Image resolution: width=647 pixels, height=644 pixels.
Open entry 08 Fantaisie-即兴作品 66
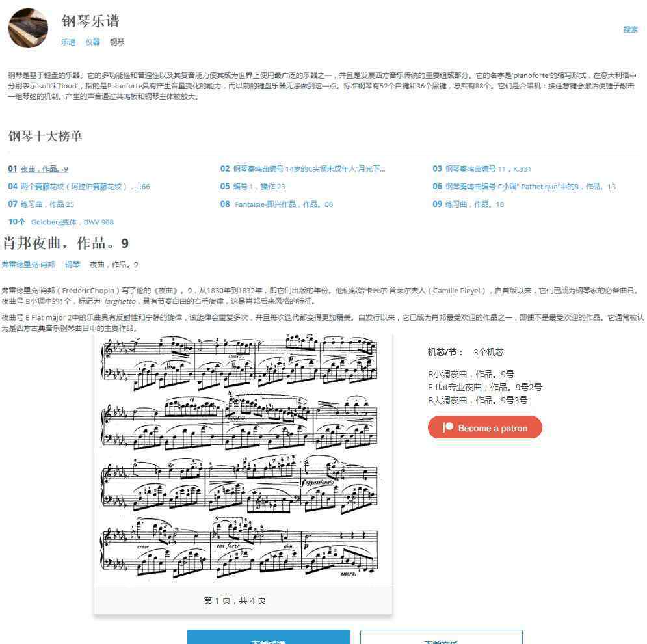tap(276, 204)
